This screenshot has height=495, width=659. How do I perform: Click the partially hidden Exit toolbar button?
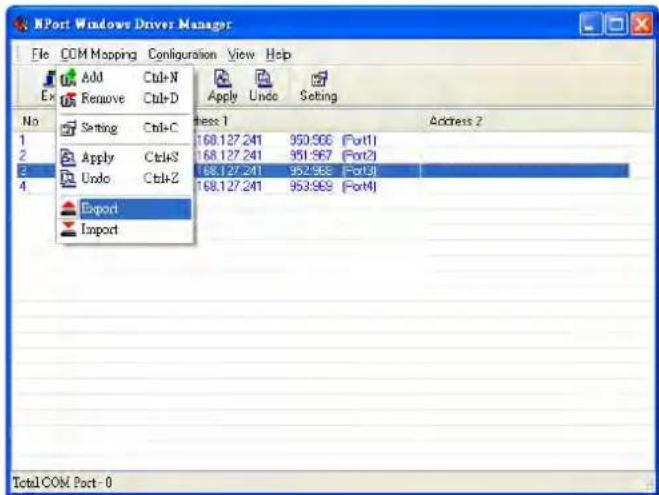(48, 86)
